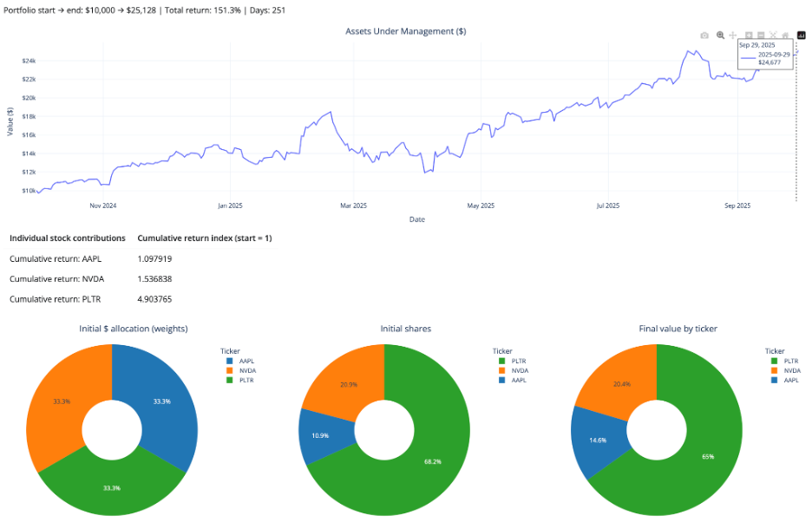
Task: Toggle AAPL in Initial $ allocation legend
Action: pyautogui.click(x=245, y=360)
